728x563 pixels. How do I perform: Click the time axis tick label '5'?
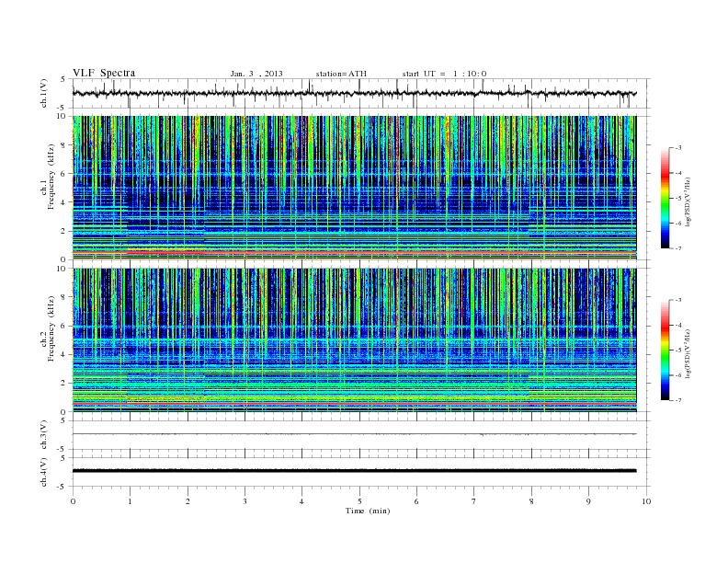pyautogui.click(x=359, y=501)
